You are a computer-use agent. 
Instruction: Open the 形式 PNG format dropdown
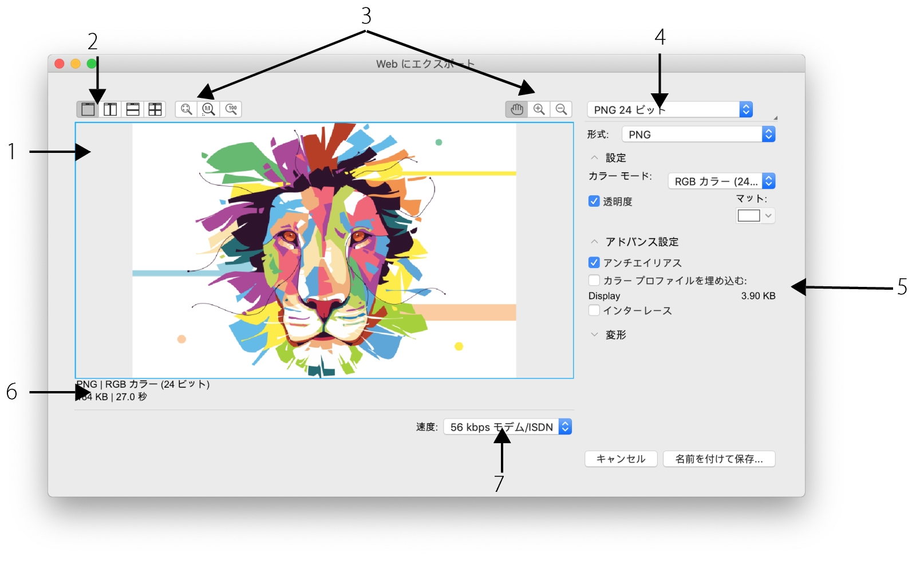pos(698,135)
